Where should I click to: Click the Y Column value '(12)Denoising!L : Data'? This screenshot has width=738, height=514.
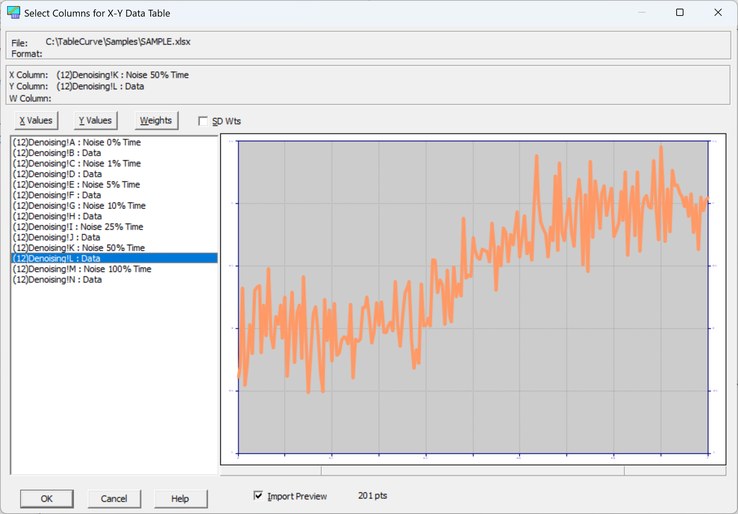click(x=100, y=86)
